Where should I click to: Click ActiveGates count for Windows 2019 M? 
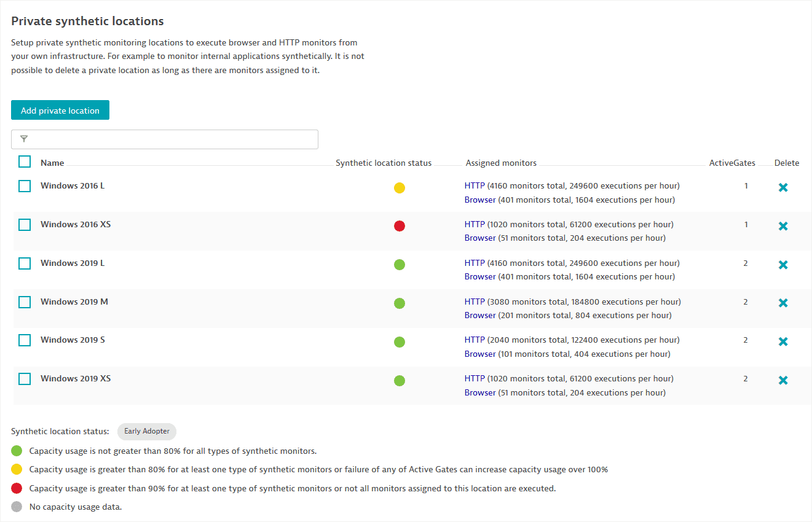point(746,302)
